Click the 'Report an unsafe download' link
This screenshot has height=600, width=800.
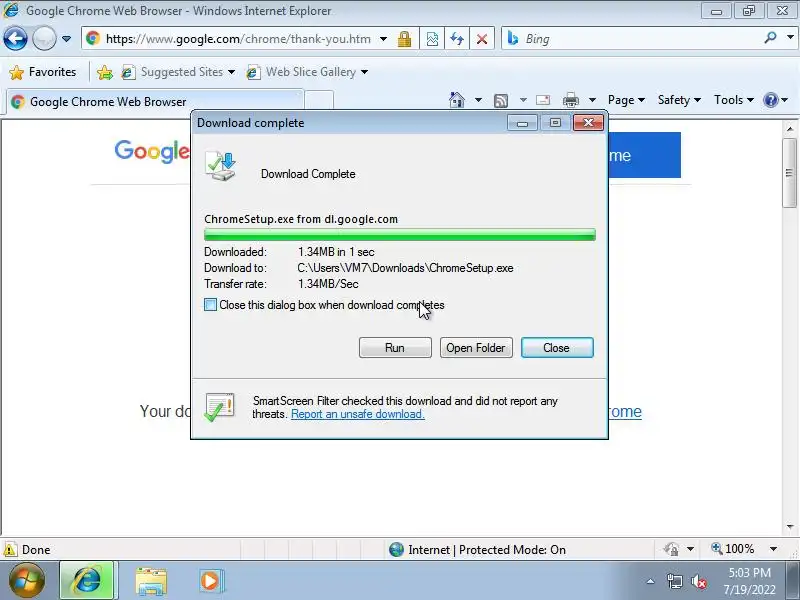(358, 414)
